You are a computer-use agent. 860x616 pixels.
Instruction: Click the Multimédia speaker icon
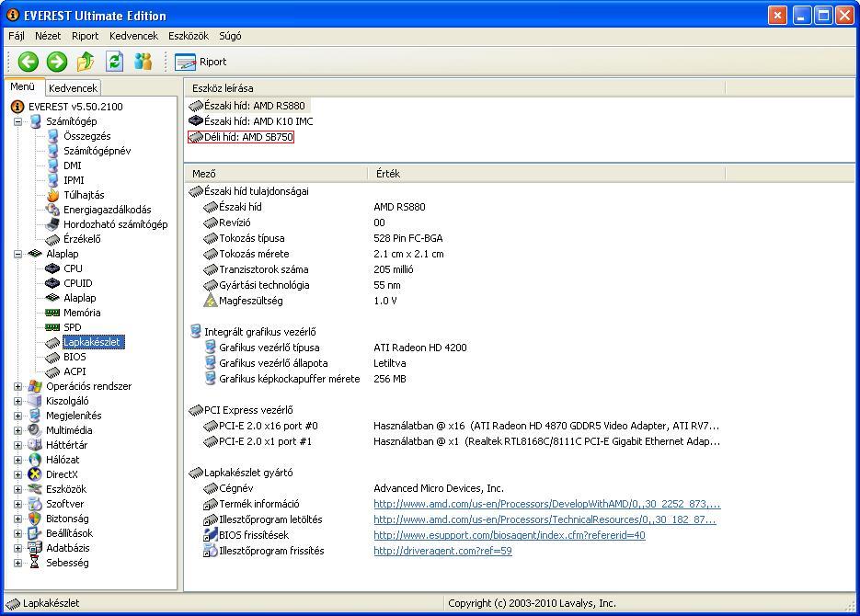point(35,430)
